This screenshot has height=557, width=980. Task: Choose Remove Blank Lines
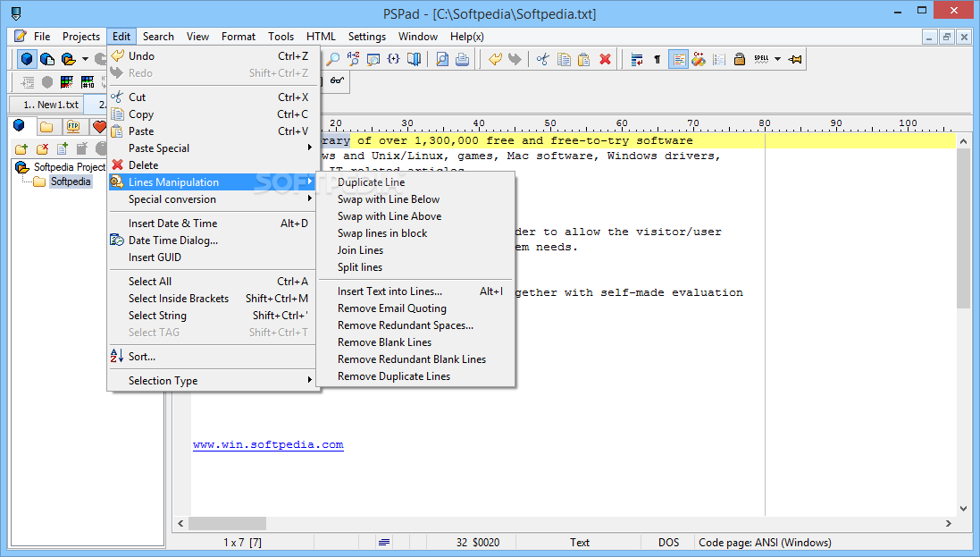point(415,342)
